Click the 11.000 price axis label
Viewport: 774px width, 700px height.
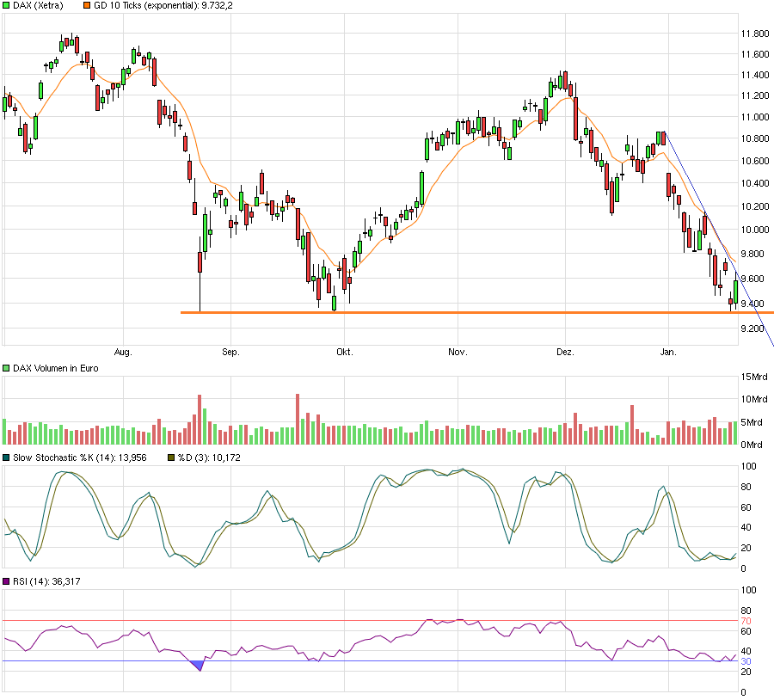tap(755, 117)
